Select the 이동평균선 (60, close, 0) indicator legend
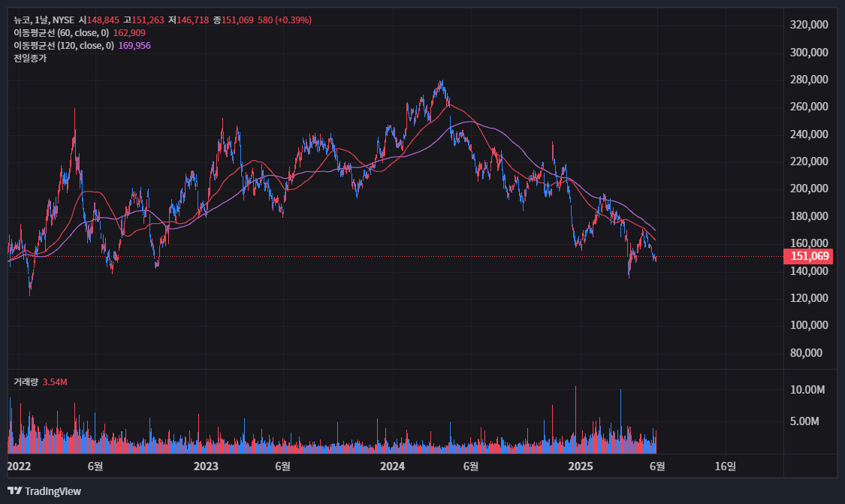 tap(61, 33)
